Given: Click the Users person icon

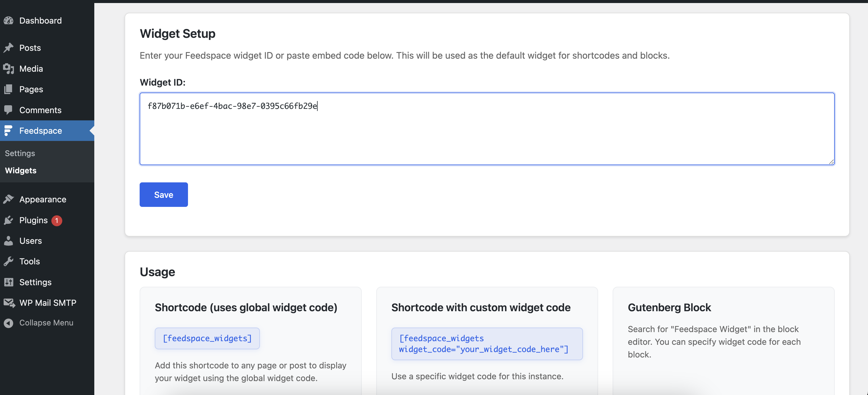Looking at the screenshot, I should click(8, 241).
